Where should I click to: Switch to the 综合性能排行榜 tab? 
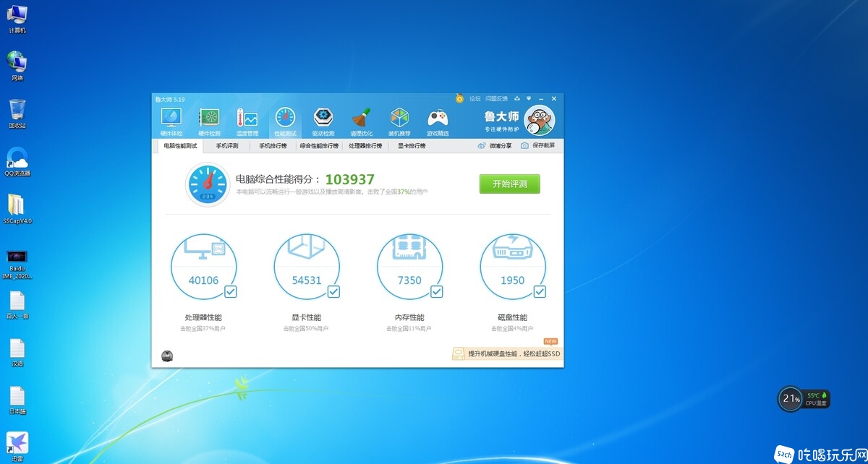pyautogui.click(x=319, y=146)
